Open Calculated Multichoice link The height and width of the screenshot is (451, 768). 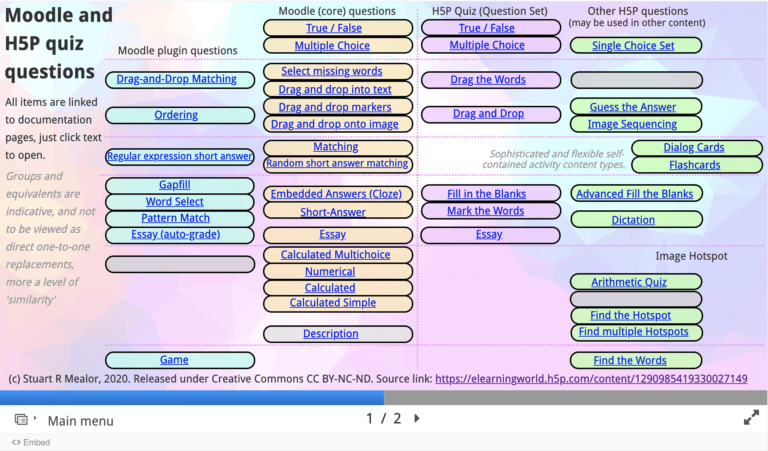pyautogui.click(x=335, y=255)
